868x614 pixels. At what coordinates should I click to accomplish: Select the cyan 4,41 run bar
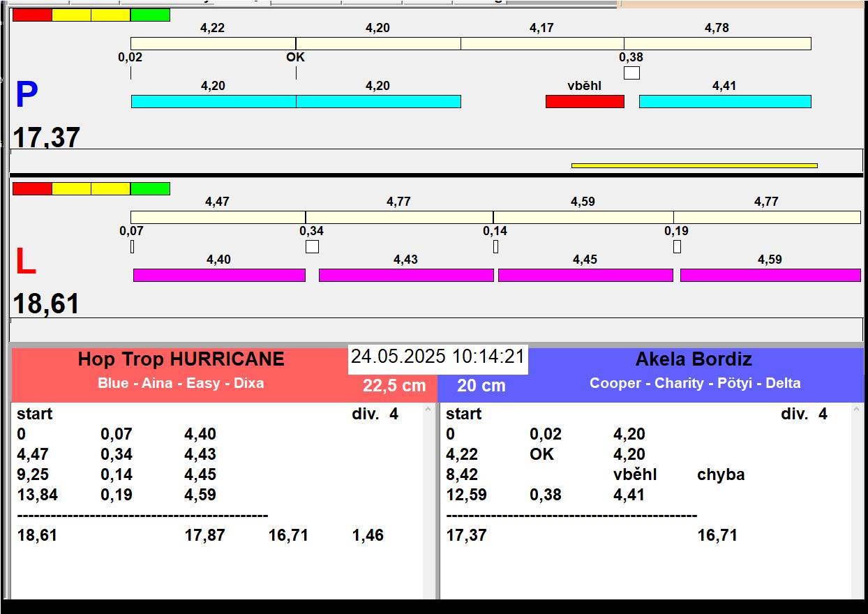725,101
